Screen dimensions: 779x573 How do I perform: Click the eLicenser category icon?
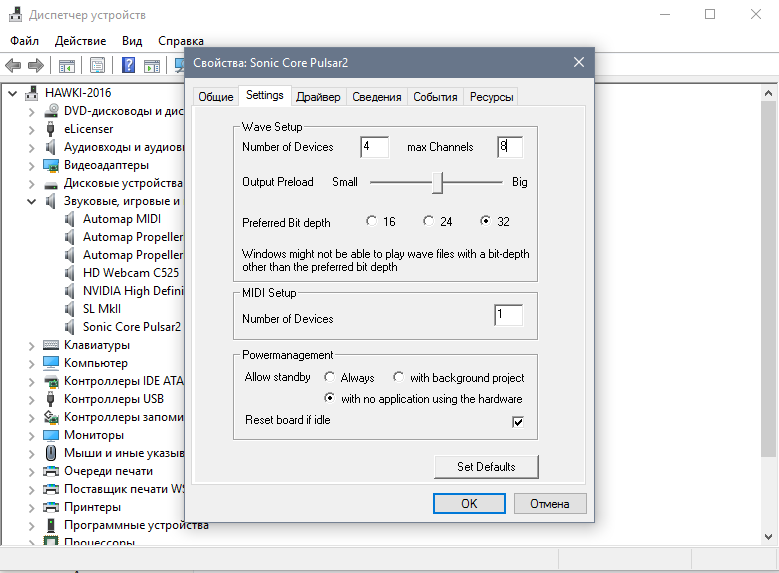[50, 129]
